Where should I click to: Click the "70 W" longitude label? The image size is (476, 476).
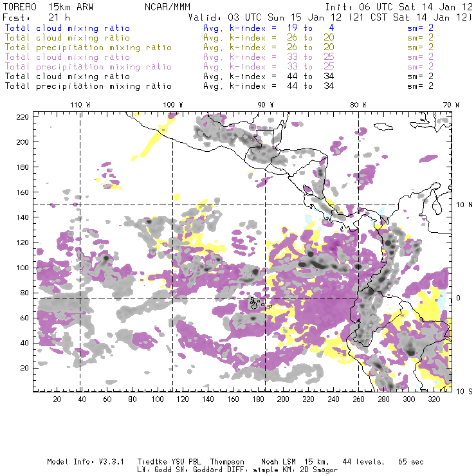pos(451,105)
